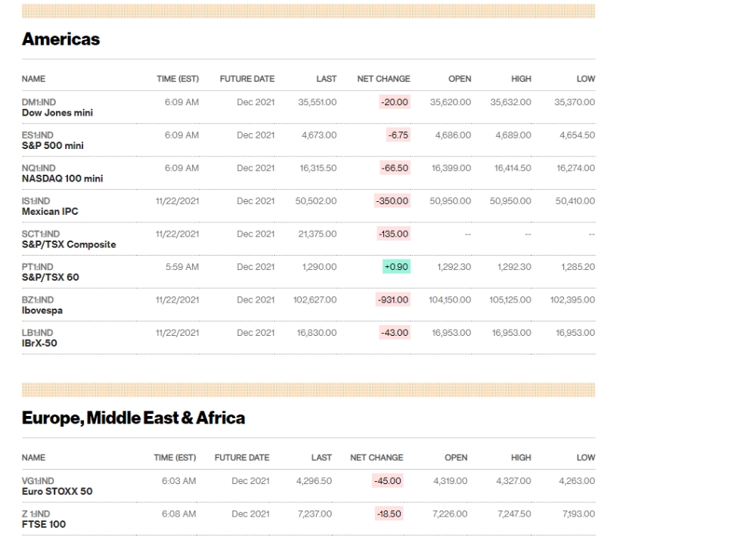This screenshot has width=756, height=537.
Task: Click the -45.00 net change cell
Action: (x=388, y=480)
